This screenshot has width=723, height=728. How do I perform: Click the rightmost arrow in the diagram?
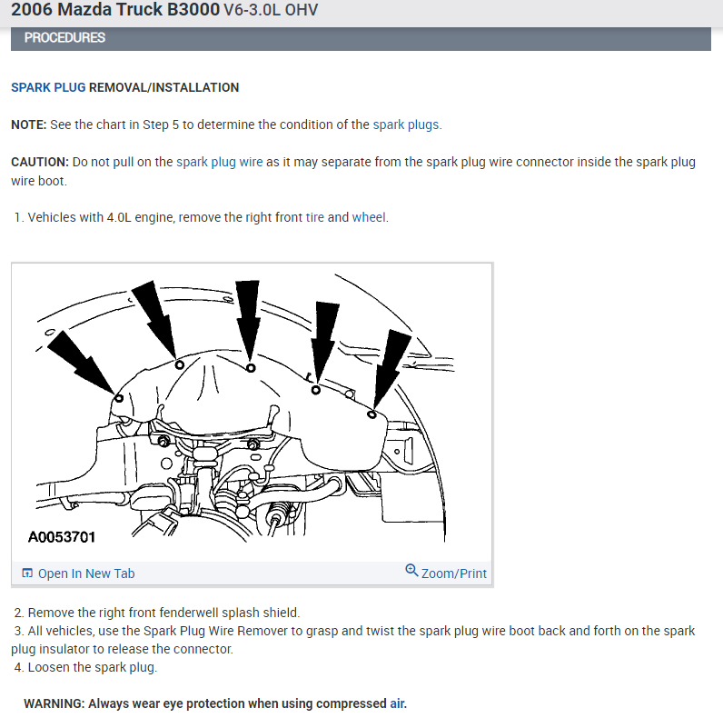coord(391,369)
